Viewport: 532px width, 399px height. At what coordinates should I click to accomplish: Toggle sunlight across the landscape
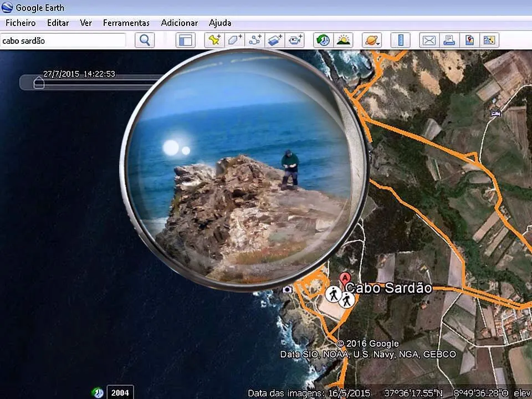tap(344, 40)
